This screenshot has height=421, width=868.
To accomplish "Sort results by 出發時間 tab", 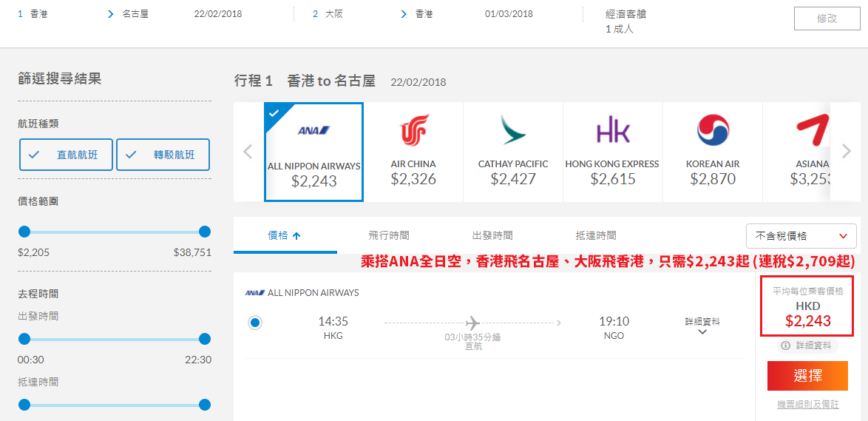I will pos(492,235).
